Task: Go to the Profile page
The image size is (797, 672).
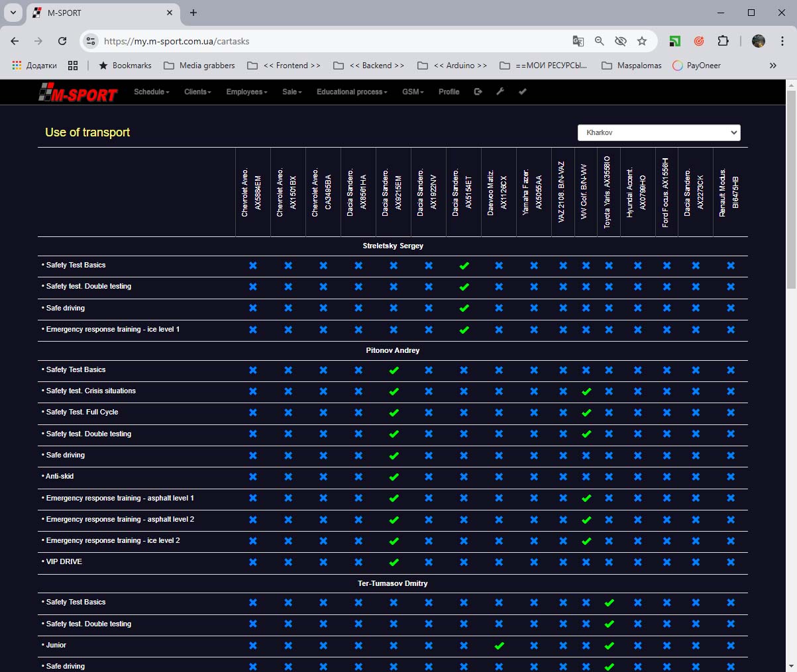Action: tap(449, 92)
